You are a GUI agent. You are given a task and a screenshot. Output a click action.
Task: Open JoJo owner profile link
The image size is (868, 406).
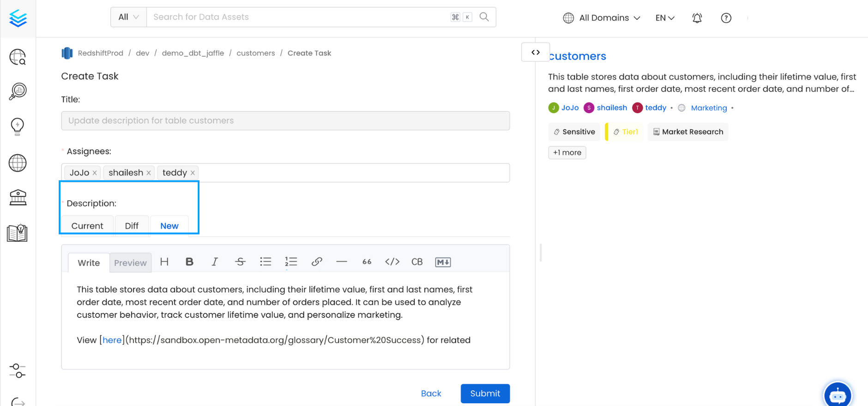click(x=570, y=108)
